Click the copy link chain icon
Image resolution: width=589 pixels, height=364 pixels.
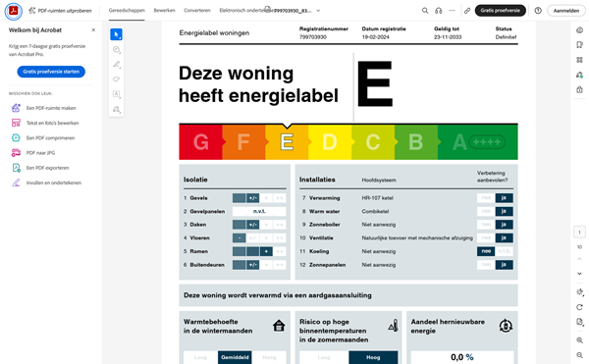coord(467,11)
